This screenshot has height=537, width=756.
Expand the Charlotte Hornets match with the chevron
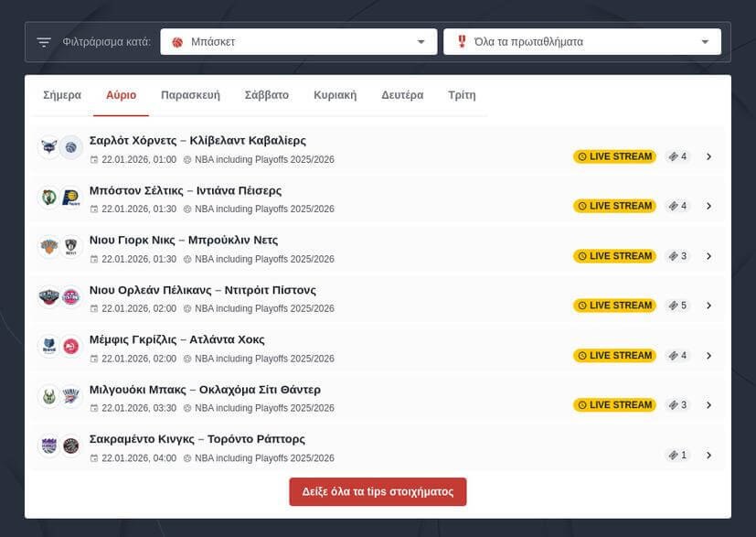[x=708, y=156]
